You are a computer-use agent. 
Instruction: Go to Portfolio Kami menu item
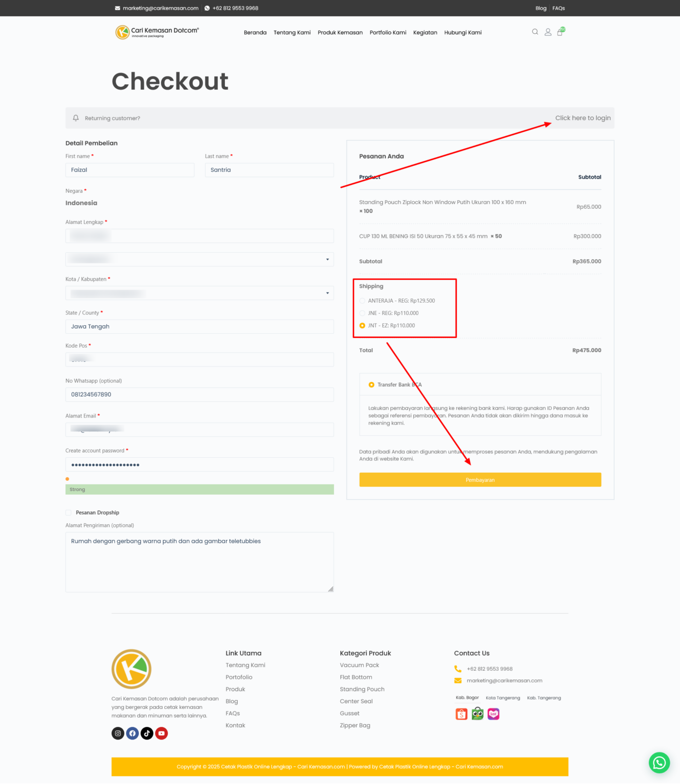pyautogui.click(x=388, y=33)
